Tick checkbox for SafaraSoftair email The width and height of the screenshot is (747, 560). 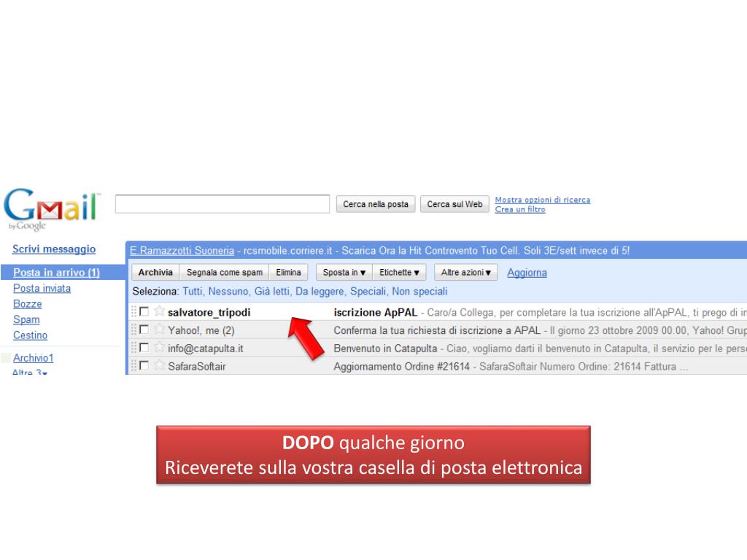click(144, 366)
